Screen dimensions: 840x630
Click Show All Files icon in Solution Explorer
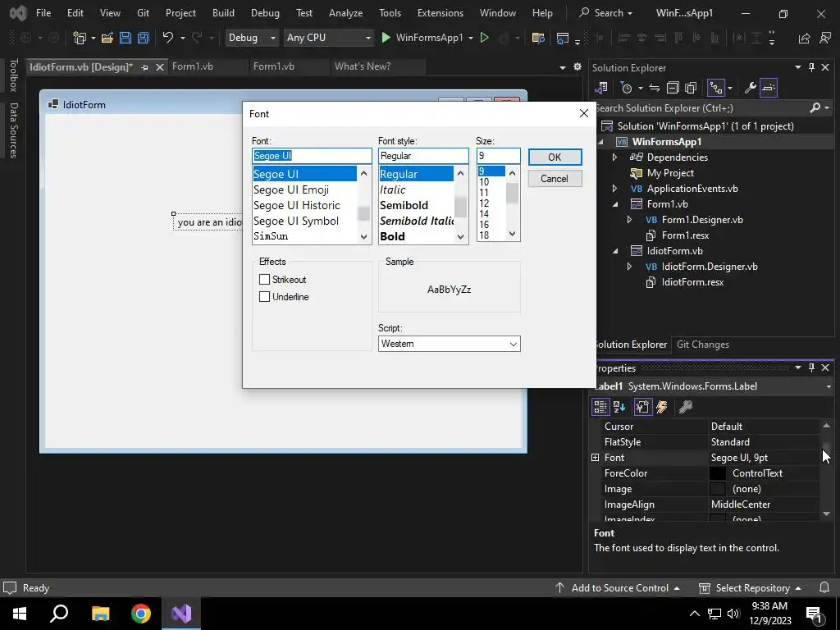click(691, 88)
